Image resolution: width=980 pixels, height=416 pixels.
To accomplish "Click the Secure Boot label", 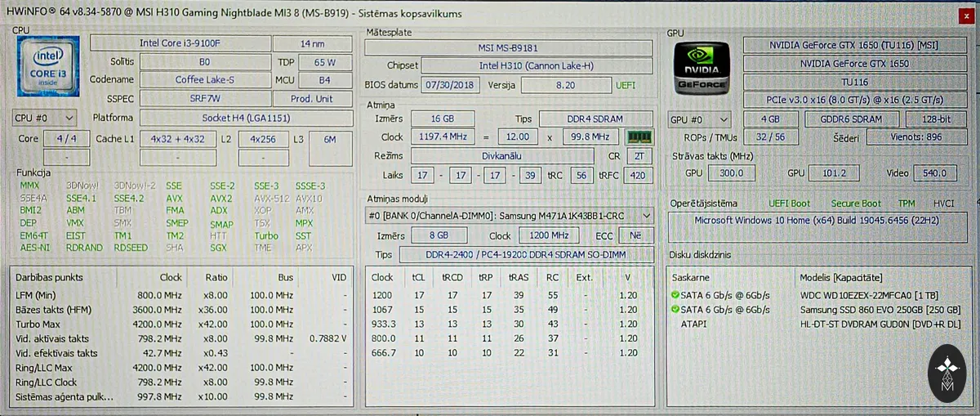I will click(x=856, y=204).
